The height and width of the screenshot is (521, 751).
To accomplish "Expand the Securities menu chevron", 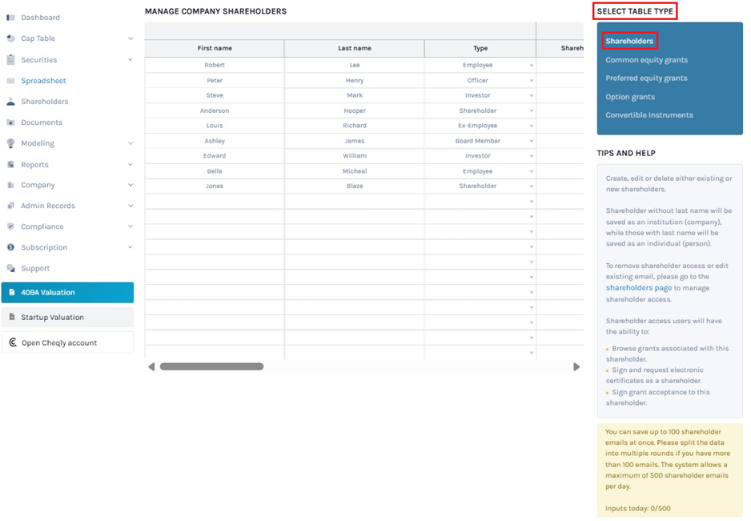I will point(130,59).
